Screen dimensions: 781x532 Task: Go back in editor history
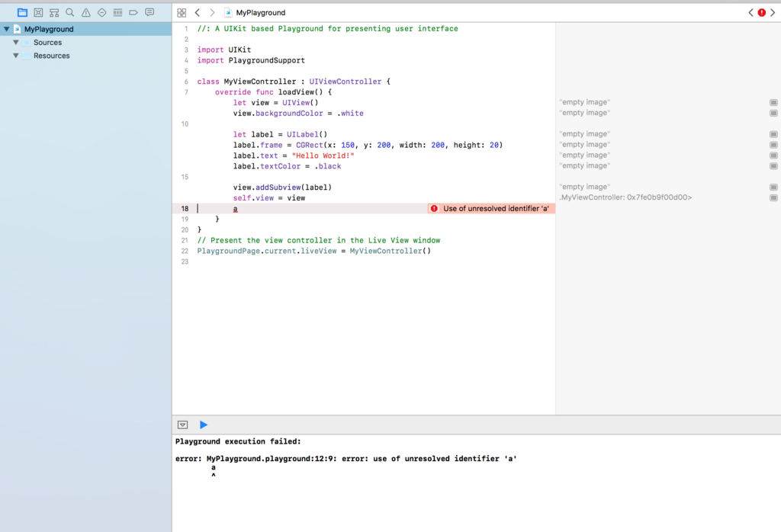point(198,12)
